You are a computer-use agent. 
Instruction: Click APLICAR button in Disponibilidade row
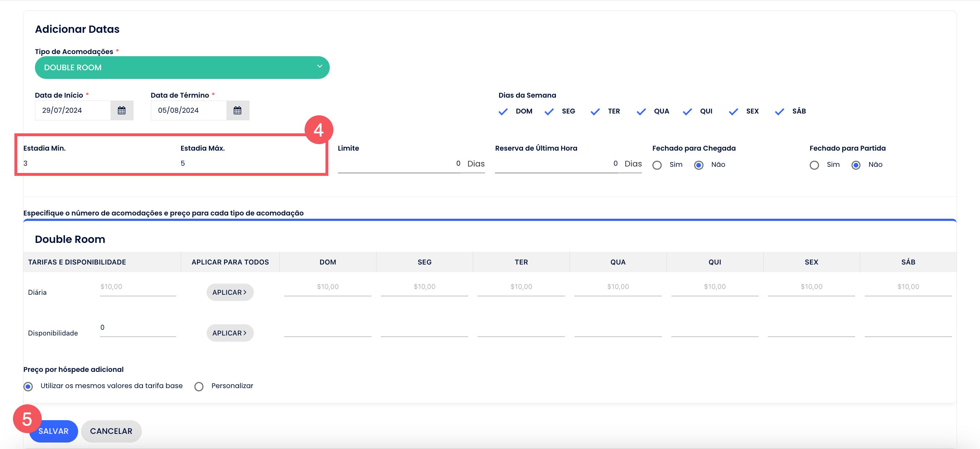[230, 333]
